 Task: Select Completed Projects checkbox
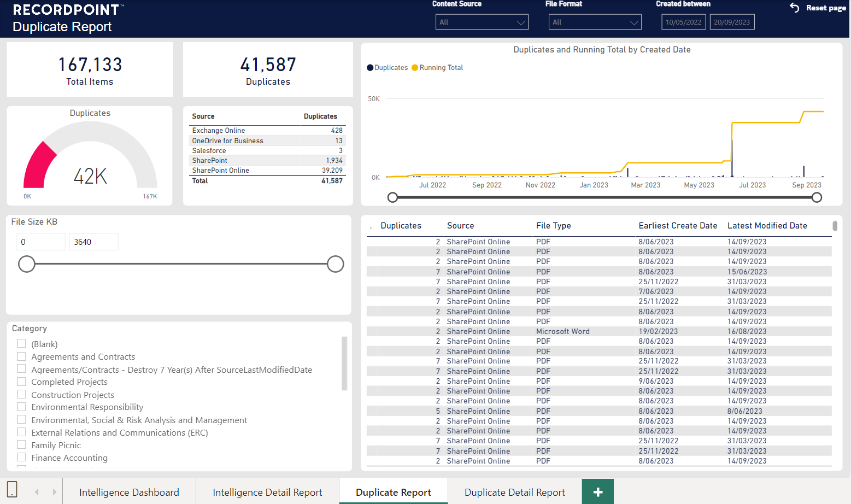(22, 382)
